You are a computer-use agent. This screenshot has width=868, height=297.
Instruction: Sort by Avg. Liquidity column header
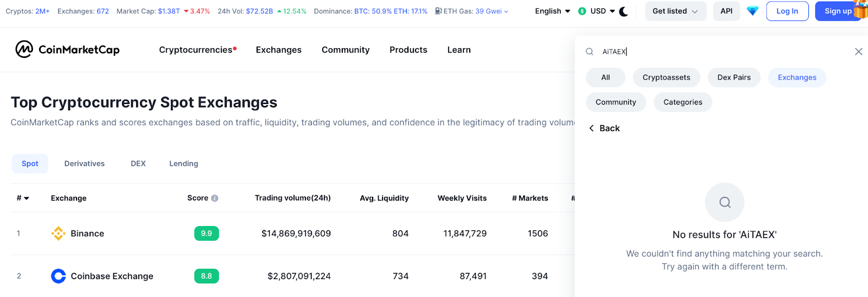384,198
